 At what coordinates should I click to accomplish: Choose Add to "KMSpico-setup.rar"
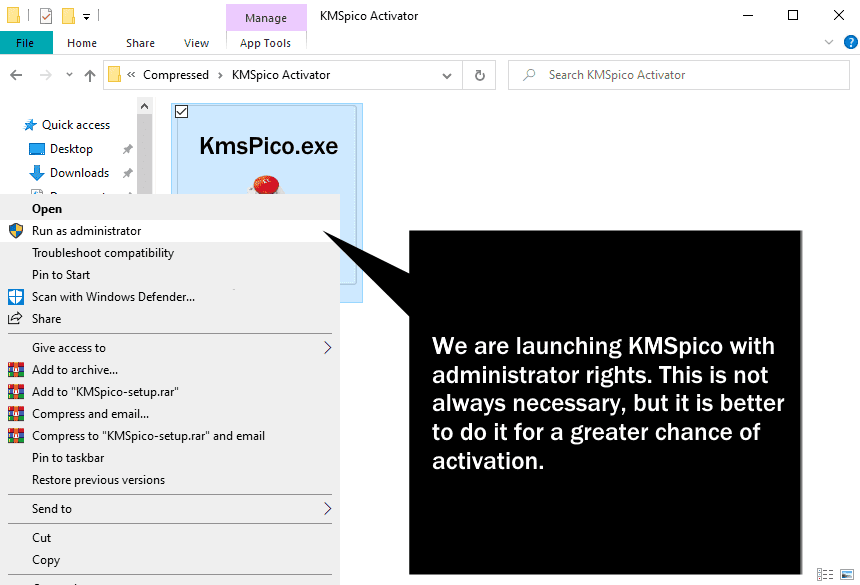[170, 391]
